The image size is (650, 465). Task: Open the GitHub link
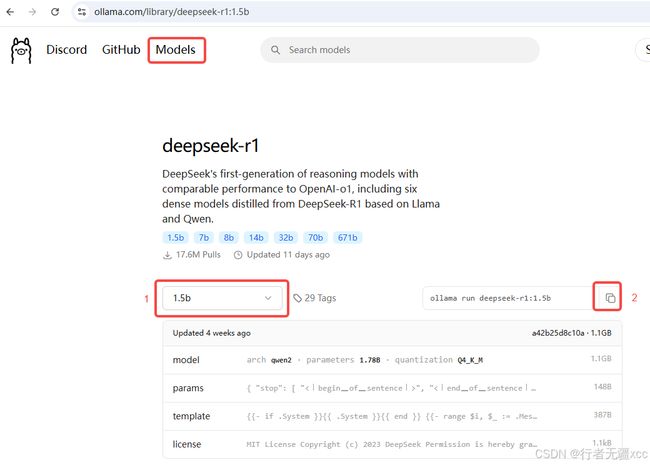(x=121, y=50)
